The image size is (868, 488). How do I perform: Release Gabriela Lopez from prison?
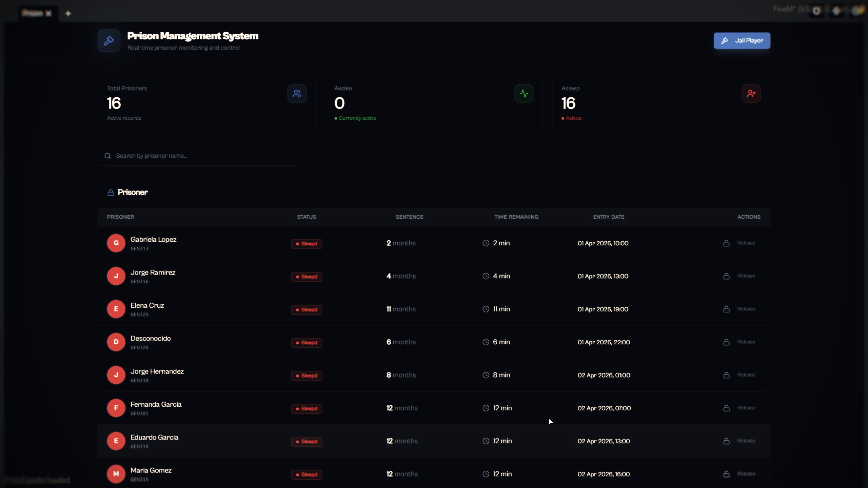coord(746,243)
